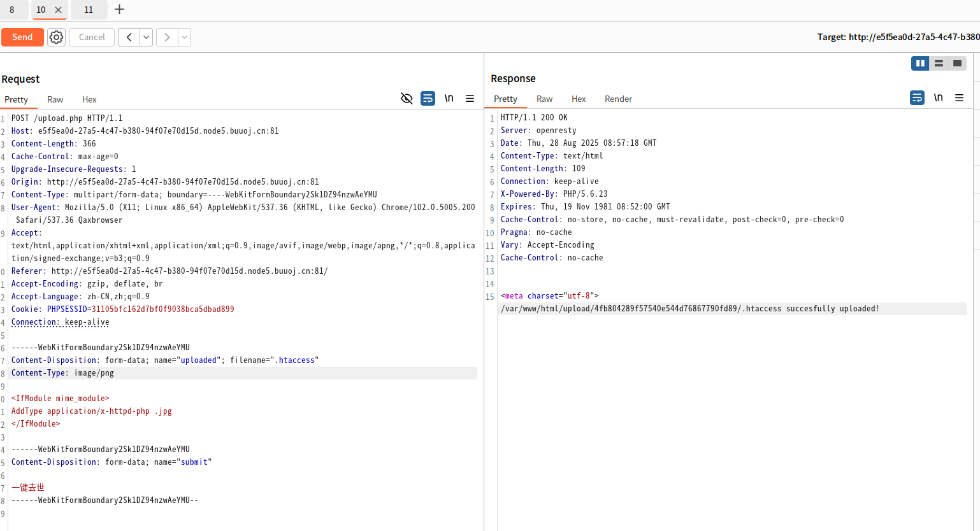Select Request Hex view tab
The height and width of the screenshot is (531, 980).
[x=89, y=99]
